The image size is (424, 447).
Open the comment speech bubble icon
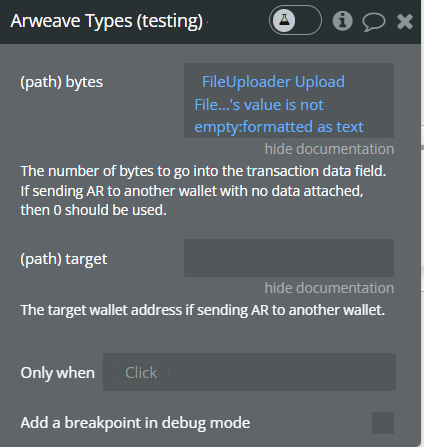[x=374, y=22]
